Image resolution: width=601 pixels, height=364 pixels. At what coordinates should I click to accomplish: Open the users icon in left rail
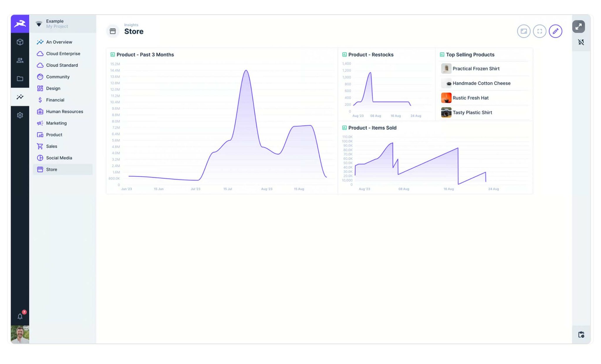(x=20, y=60)
